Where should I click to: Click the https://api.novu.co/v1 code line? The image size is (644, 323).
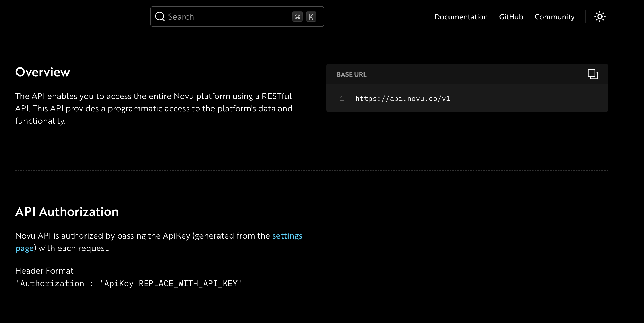[x=402, y=99]
